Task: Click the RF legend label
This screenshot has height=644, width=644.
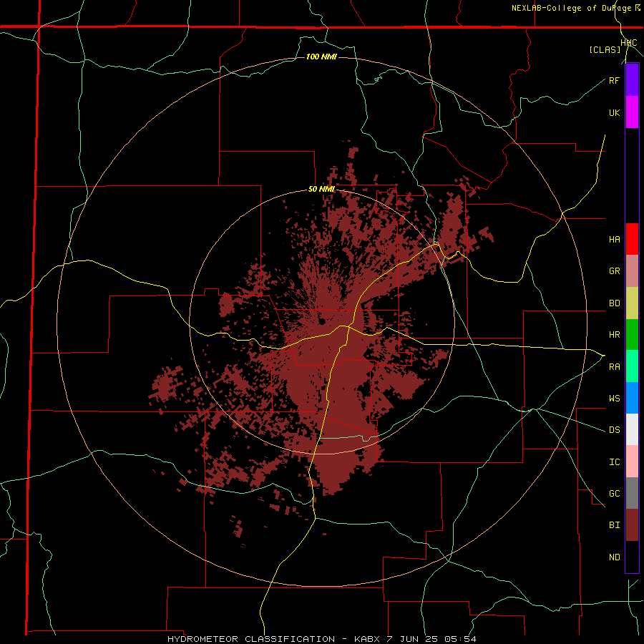Action: point(614,80)
